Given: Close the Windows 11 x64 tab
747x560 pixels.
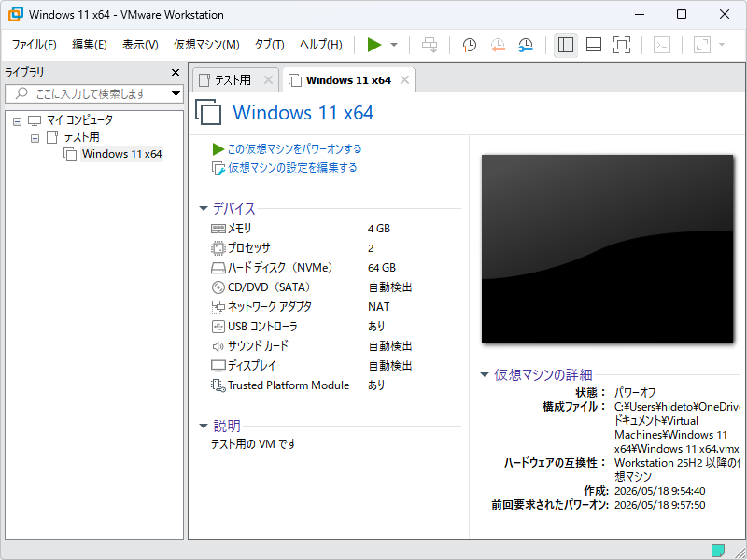Looking at the screenshot, I should click(x=404, y=80).
